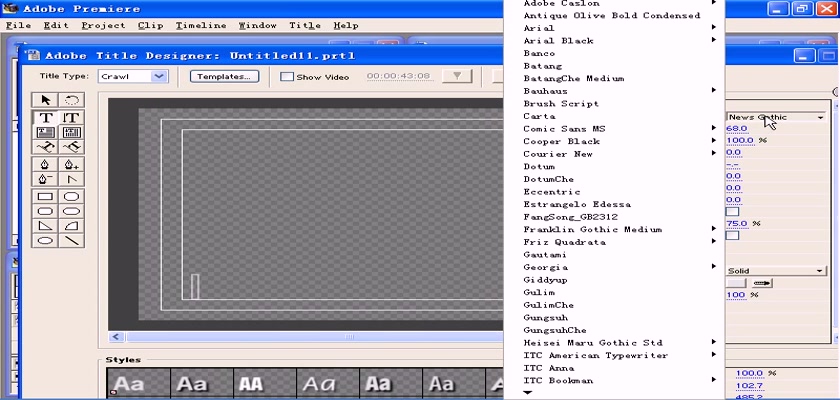
Task: Open the Timeline menu
Action: (201, 25)
